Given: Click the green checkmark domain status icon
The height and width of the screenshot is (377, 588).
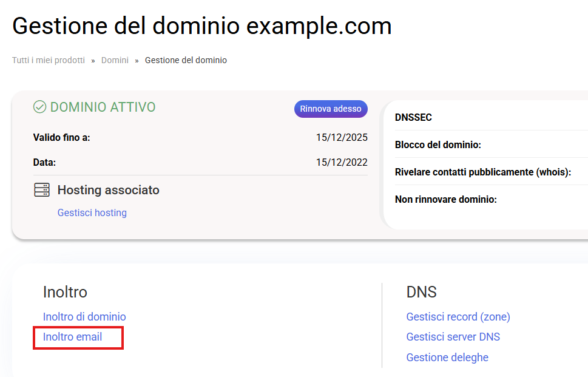Looking at the screenshot, I should click(x=39, y=107).
